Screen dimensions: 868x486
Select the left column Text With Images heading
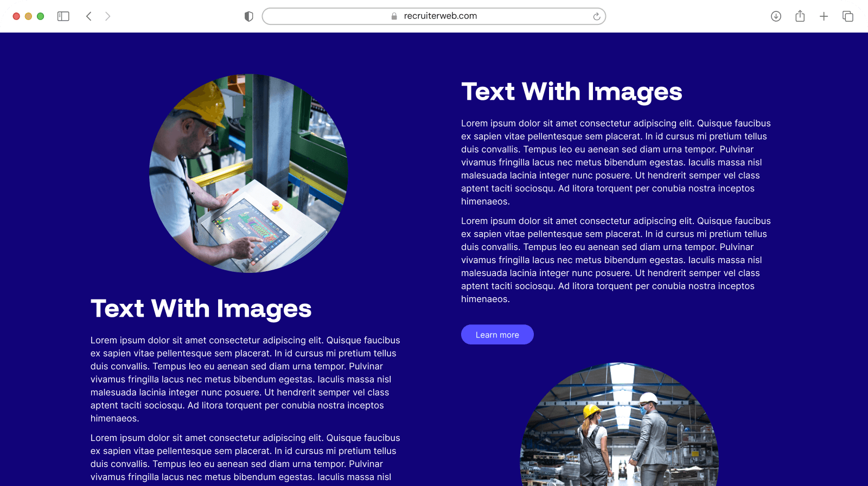tap(201, 309)
